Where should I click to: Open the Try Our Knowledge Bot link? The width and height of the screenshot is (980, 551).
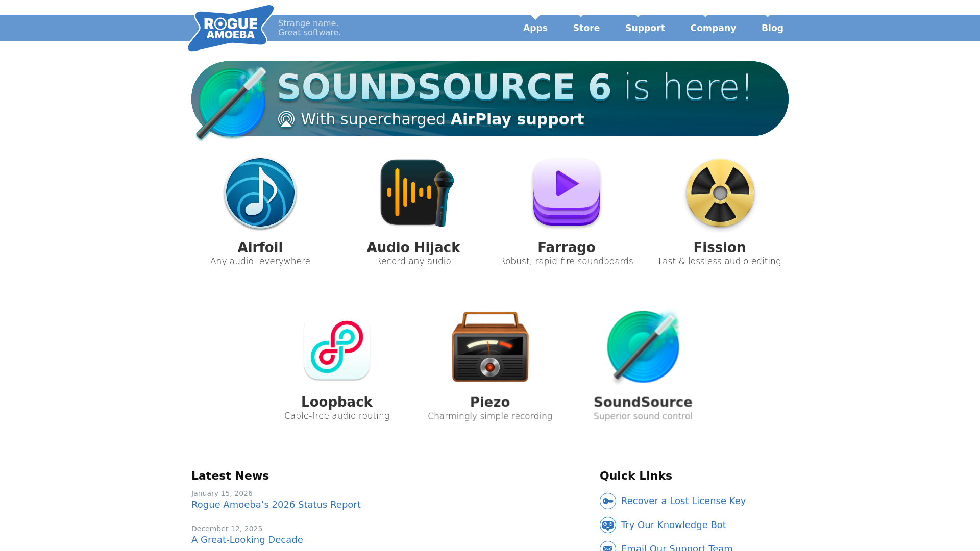click(674, 525)
